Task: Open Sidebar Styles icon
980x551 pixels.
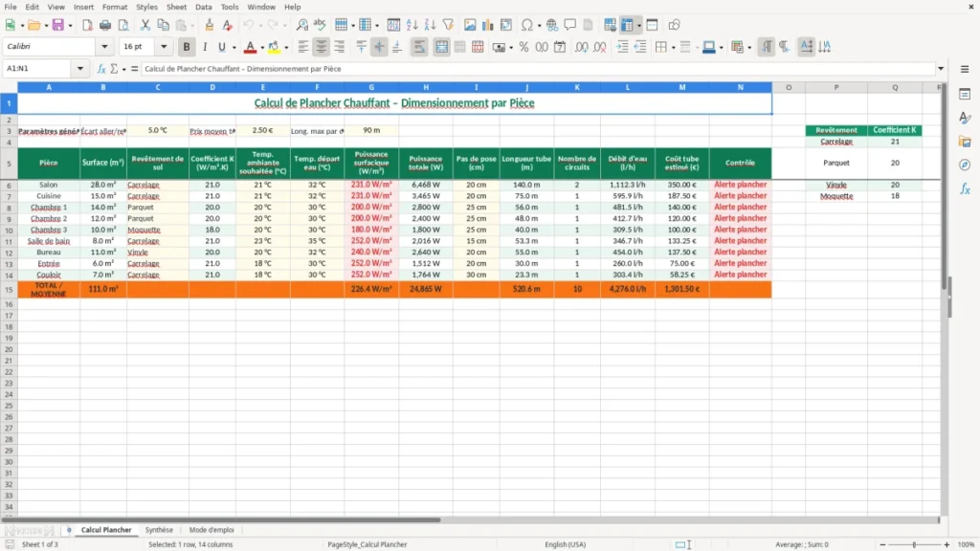Action: [x=965, y=118]
